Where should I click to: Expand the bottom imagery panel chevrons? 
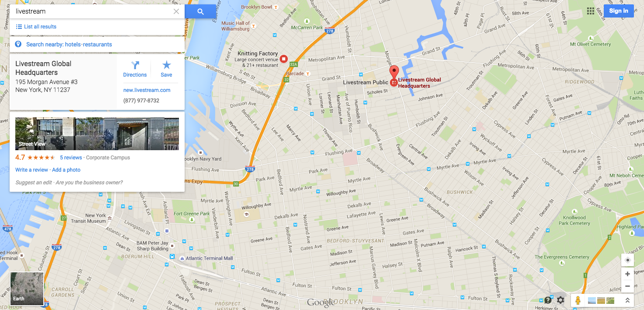click(627, 300)
